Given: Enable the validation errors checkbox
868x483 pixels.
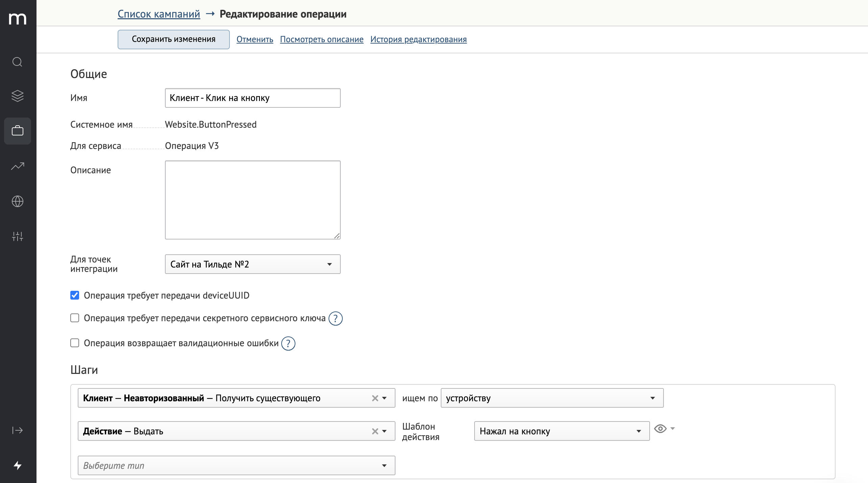Looking at the screenshot, I should click(75, 343).
